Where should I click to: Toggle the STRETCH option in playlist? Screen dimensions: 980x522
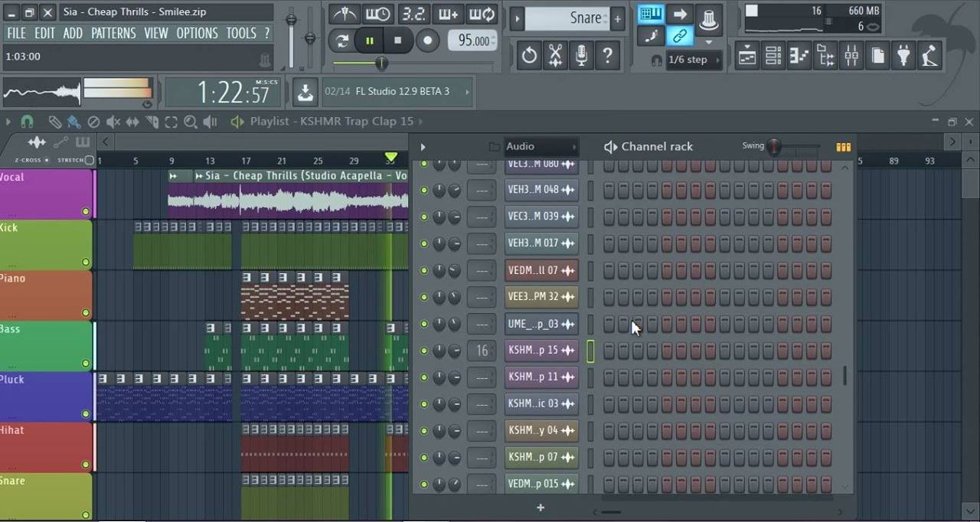click(x=76, y=160)
